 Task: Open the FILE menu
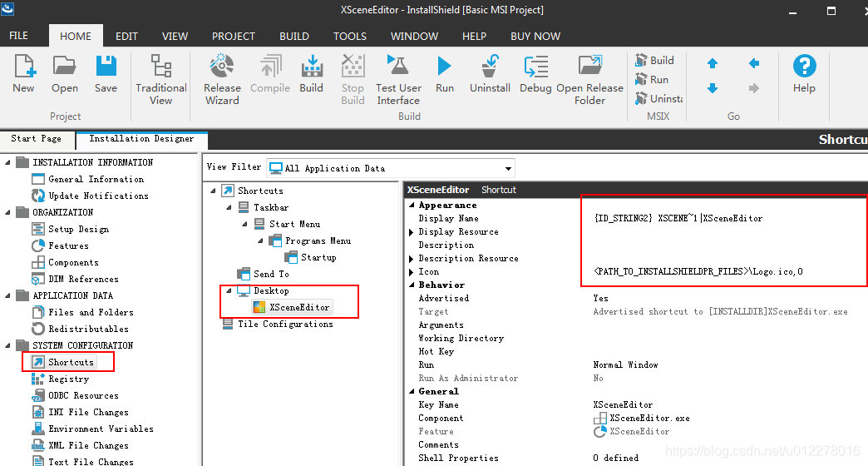tap(18, 36)
